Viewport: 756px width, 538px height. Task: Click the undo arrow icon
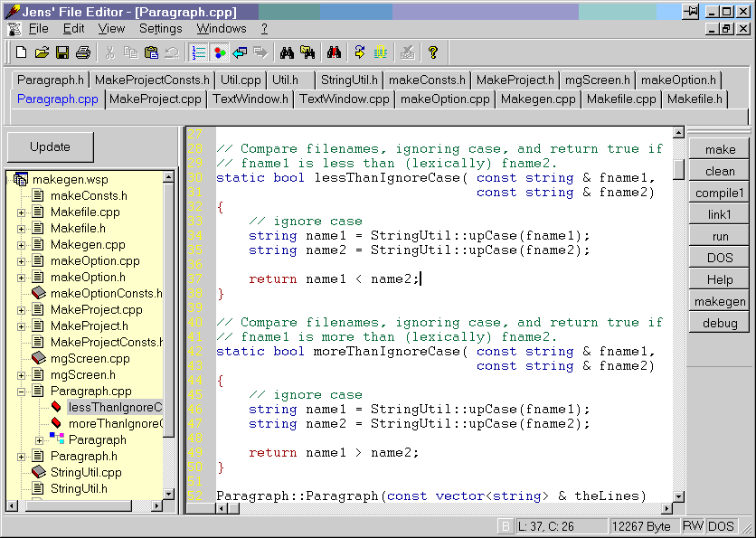click(x=172, y=52)
